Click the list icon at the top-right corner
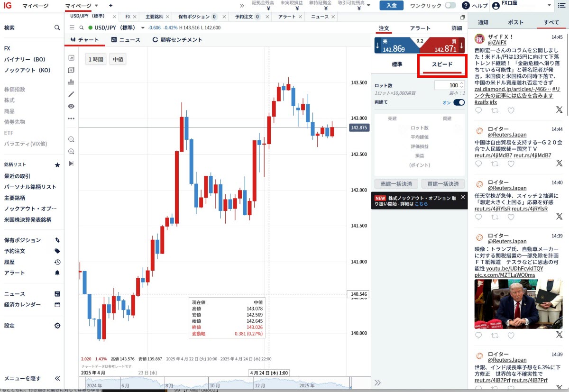 coord(562,6)
